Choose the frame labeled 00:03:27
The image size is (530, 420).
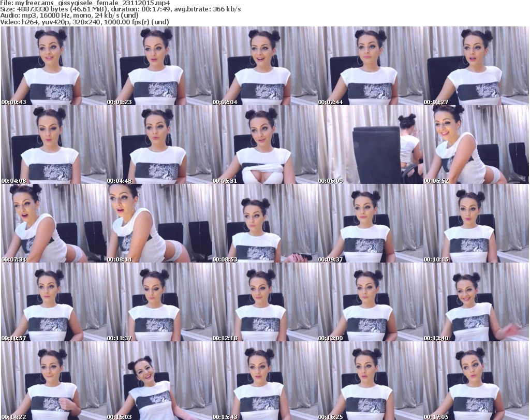point(476,66)
